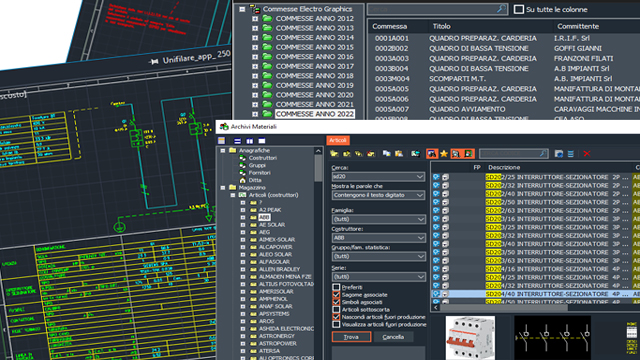Select the vertical split view icon in Archivi Materiali

(249, 141)
